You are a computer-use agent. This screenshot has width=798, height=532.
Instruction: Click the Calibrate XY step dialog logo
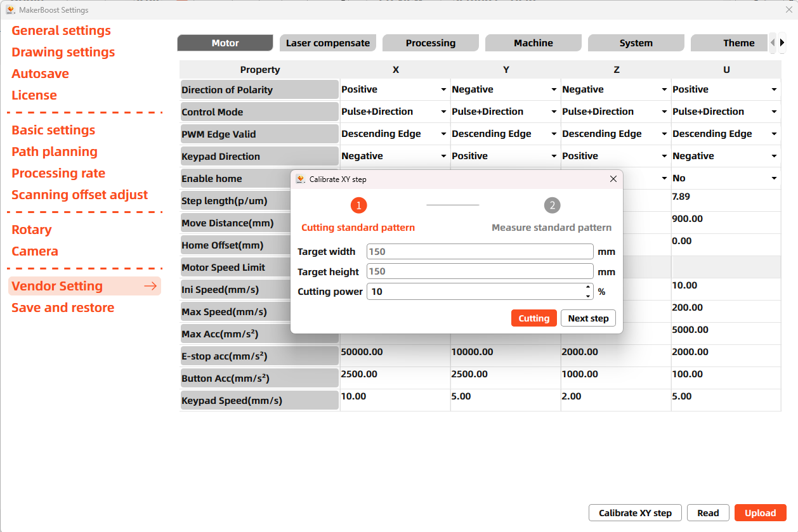[x=299, y=179]
